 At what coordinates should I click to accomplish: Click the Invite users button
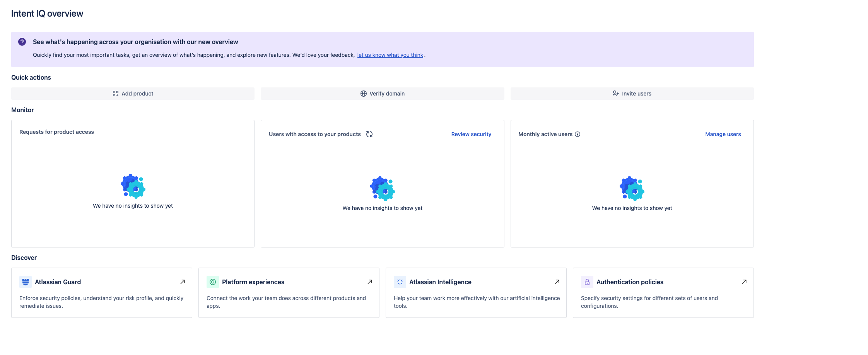pyautogui.click(x=632, y=94)
